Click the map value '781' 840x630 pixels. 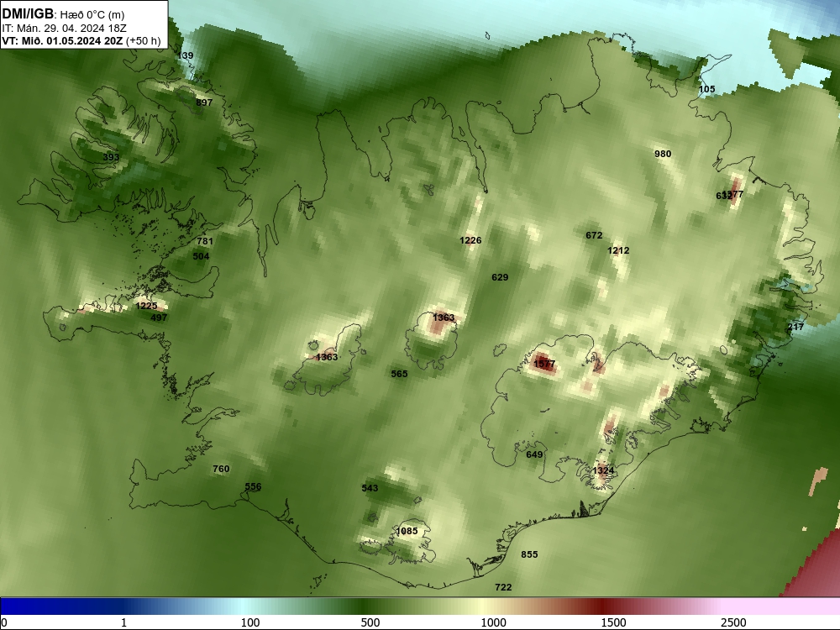[x=205, y=241]
